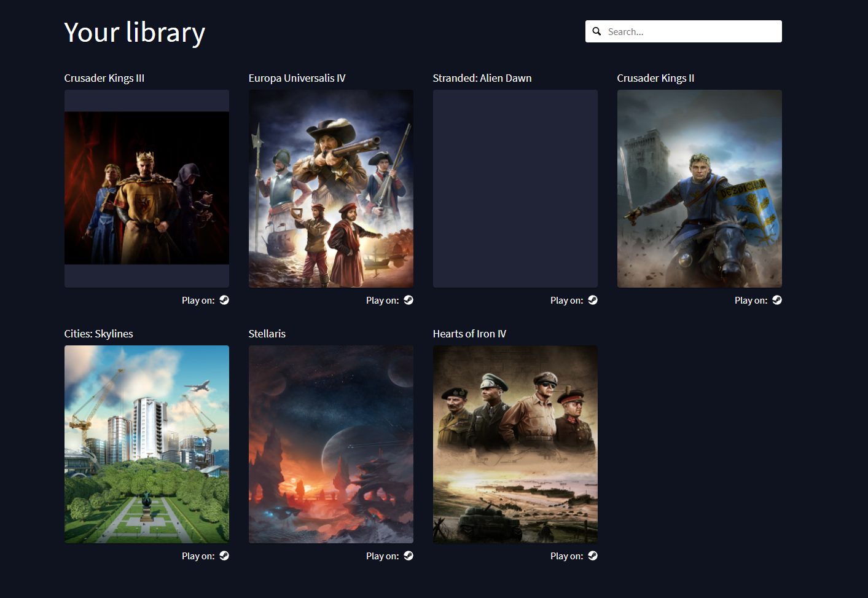Open the Cities: Skylines cover art

(x=147, y=444)
